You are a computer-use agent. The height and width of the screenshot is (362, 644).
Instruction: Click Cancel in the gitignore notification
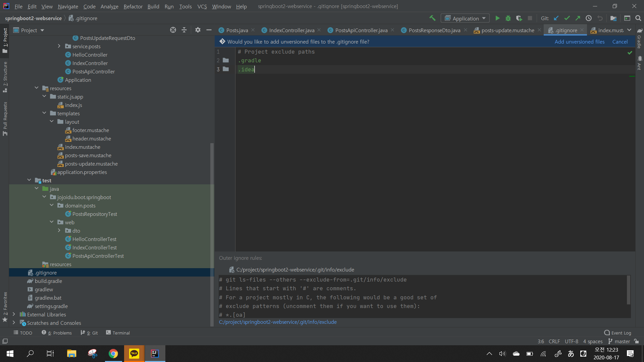coord(620,42)
